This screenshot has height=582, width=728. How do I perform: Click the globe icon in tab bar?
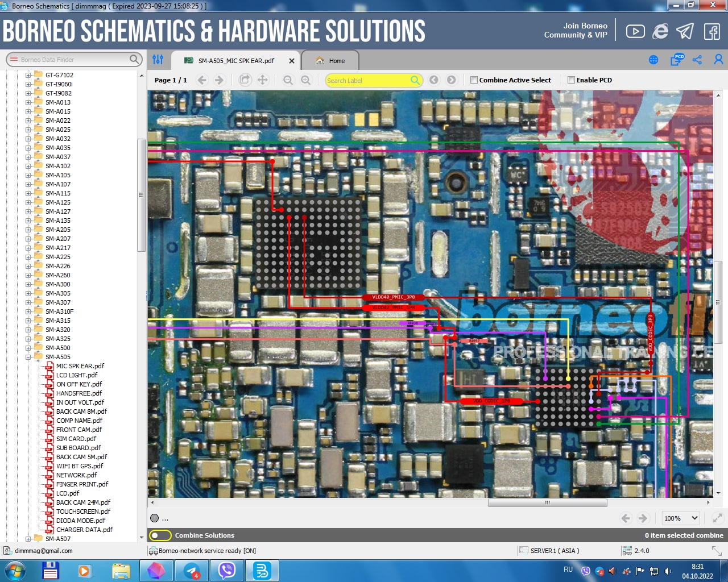[653, 60]
